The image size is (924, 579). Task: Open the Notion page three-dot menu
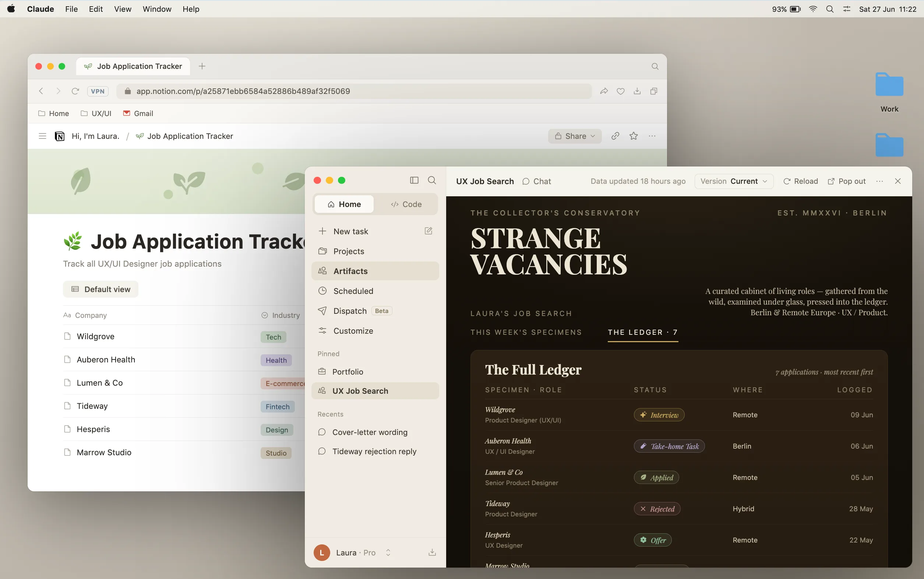tap(652, 136)
